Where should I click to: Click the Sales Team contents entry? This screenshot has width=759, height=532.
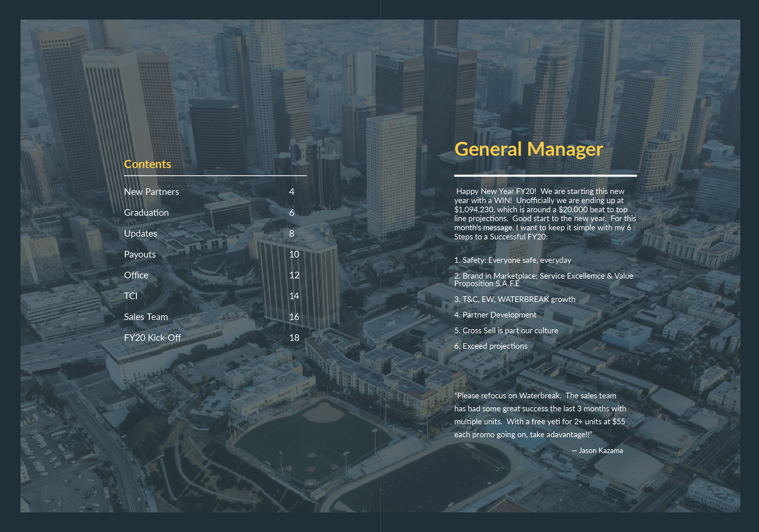click(x=146, y=317)
